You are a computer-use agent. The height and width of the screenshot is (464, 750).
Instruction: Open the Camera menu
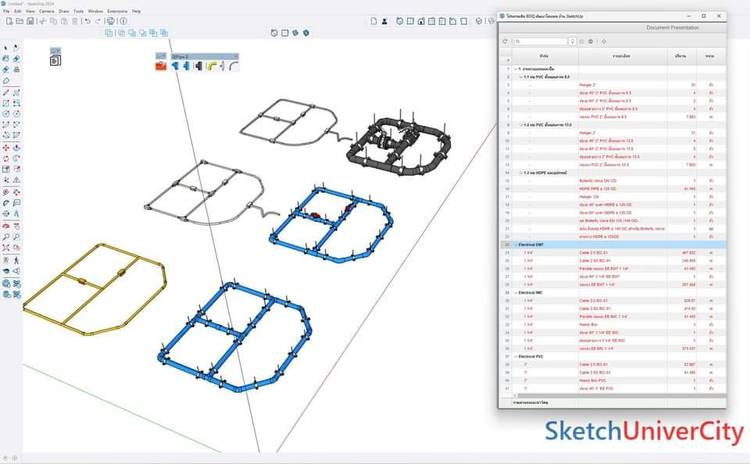pos(46,11)
